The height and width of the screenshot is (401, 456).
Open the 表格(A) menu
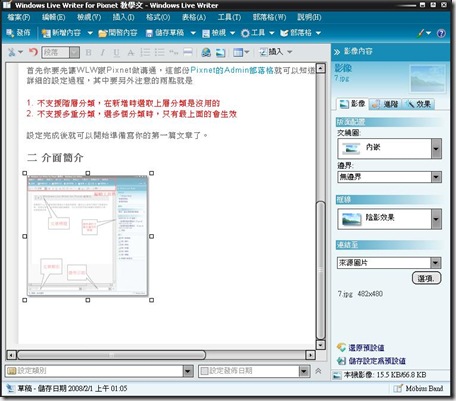pyautogui.click(x=194, y=17)
